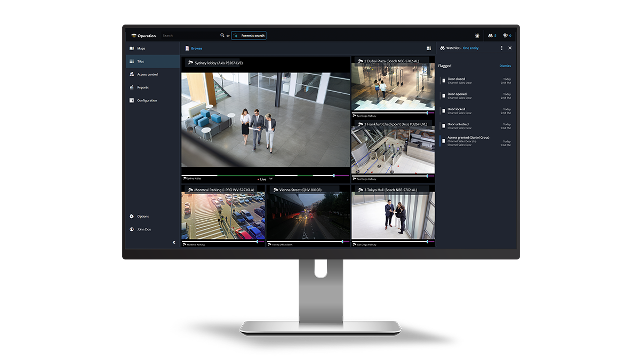This screenshot has height=360, width=640.
Task: Toggle the flag of the Access granted event
Action: pyautogui.click(x=444, y=141)
